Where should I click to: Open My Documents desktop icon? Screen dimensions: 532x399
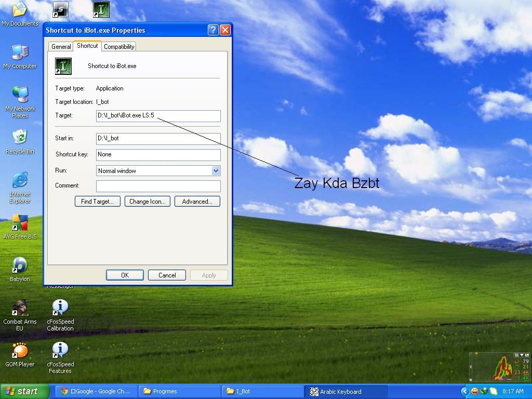coord(20,14)
